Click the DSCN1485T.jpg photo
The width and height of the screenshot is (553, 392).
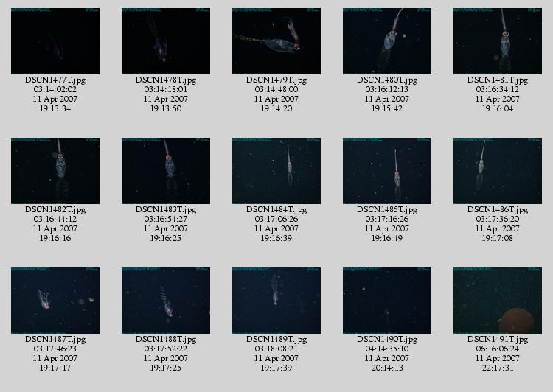tap(387, 171)
